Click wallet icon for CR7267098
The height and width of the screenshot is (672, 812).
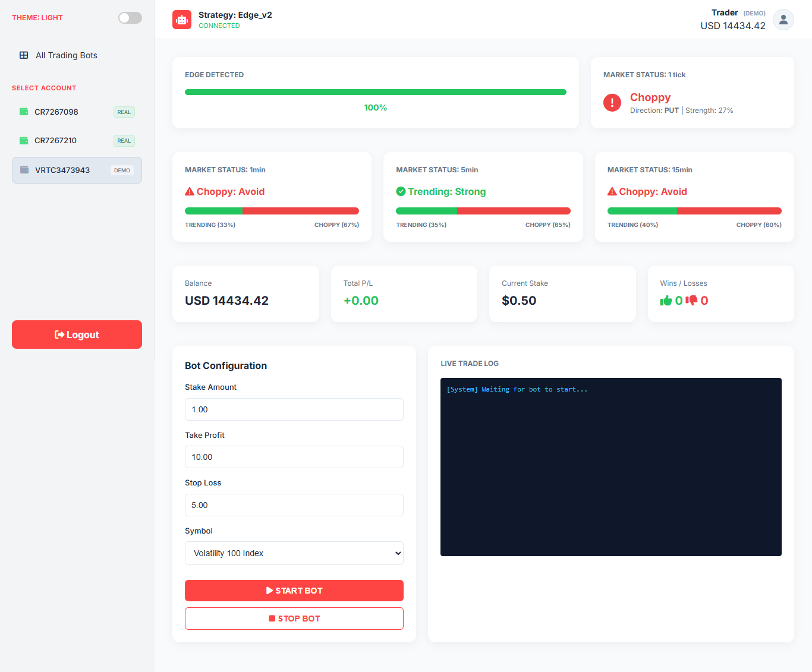coord(24,112)
